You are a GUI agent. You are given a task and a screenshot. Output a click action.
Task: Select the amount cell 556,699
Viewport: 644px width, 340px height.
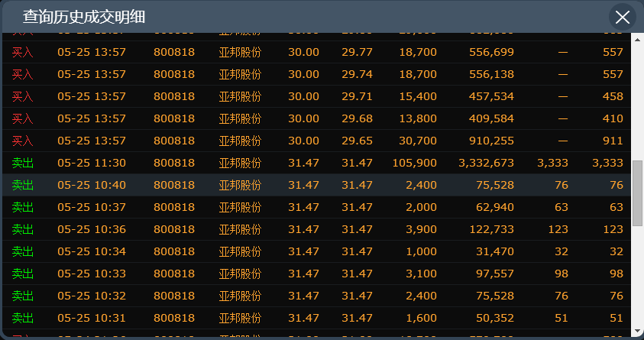tap(491, 52)
